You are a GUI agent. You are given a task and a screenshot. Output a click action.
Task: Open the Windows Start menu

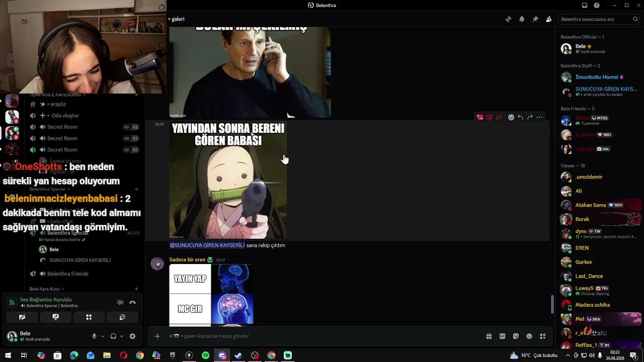coord(8,355)
